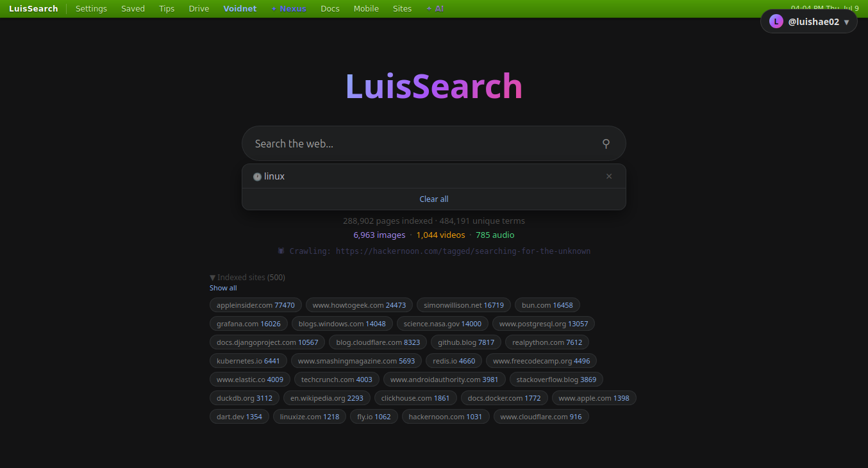The image size is (868, 468).
Task: Select the hackernoon.com 1031 chip
Action: pos(446,417)
